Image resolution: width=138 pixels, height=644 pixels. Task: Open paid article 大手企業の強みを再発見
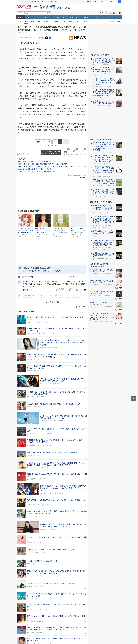tap(102, 293)
